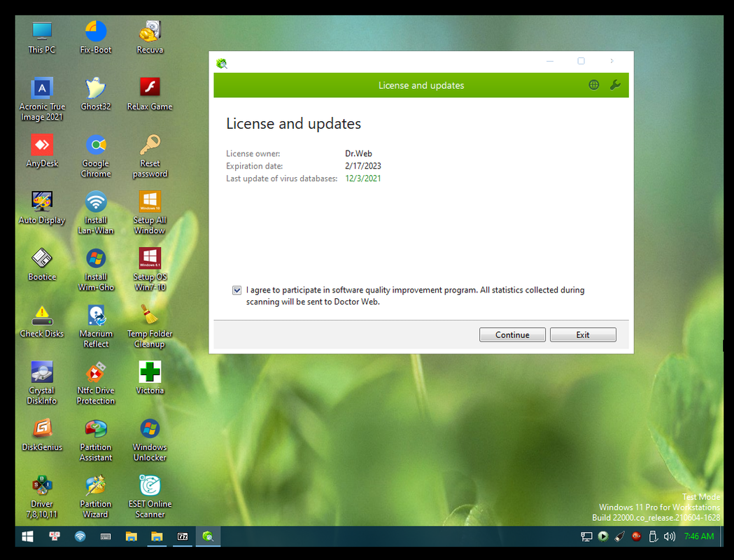Open the 7z taskbar button

[x=183, y=537]
